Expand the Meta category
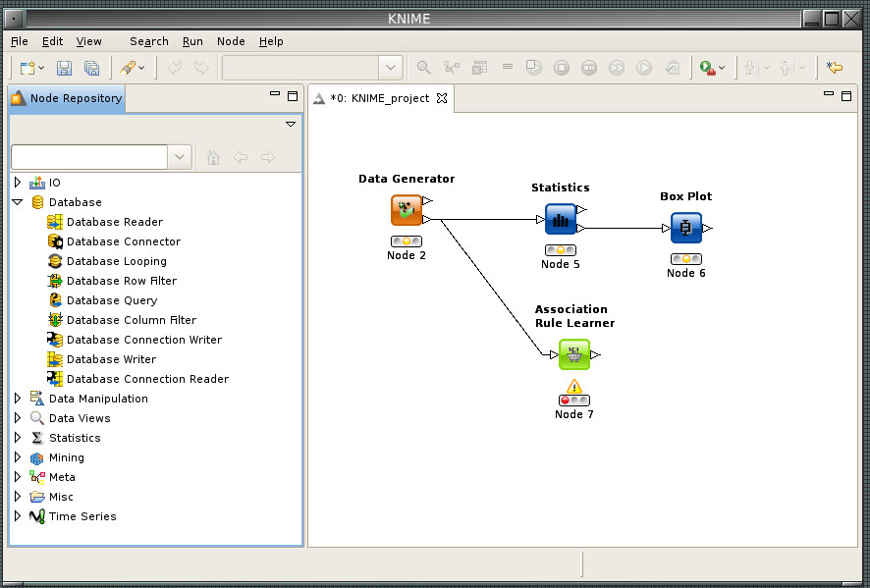The height and width of the screenshot is (588, 870). point(18,476)
